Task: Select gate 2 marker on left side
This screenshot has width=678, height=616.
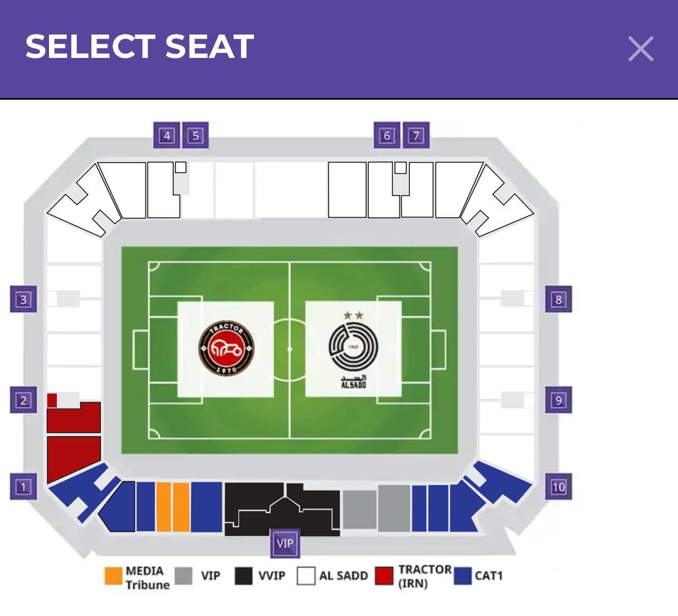Action: pyautogui.click(x=23, y=400)
